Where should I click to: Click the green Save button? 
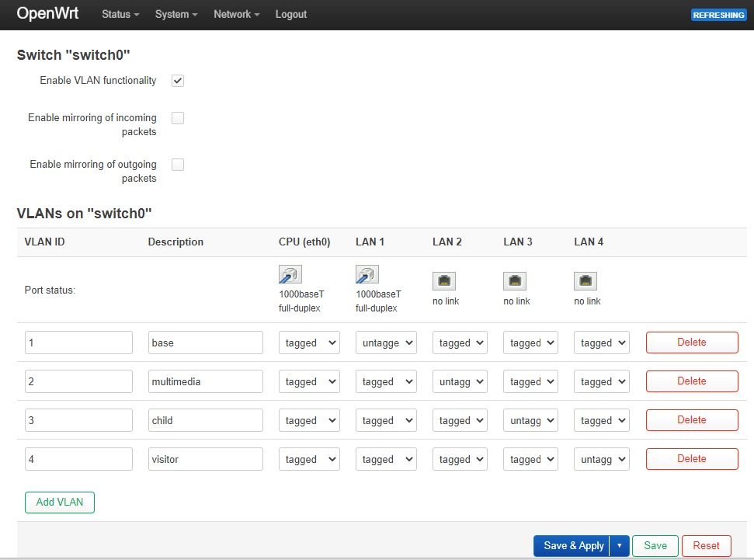pos(655,546)
